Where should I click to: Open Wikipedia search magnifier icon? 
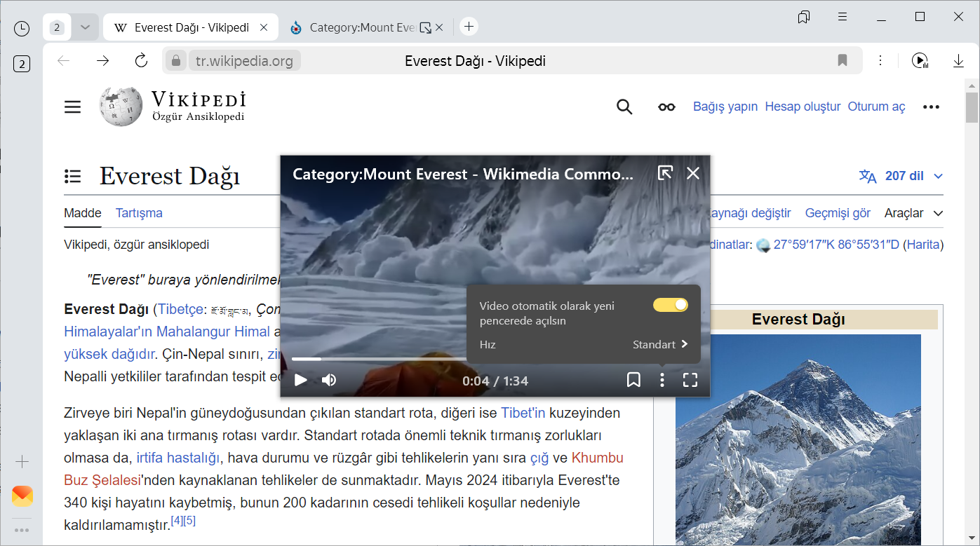[x=624, y=107]
